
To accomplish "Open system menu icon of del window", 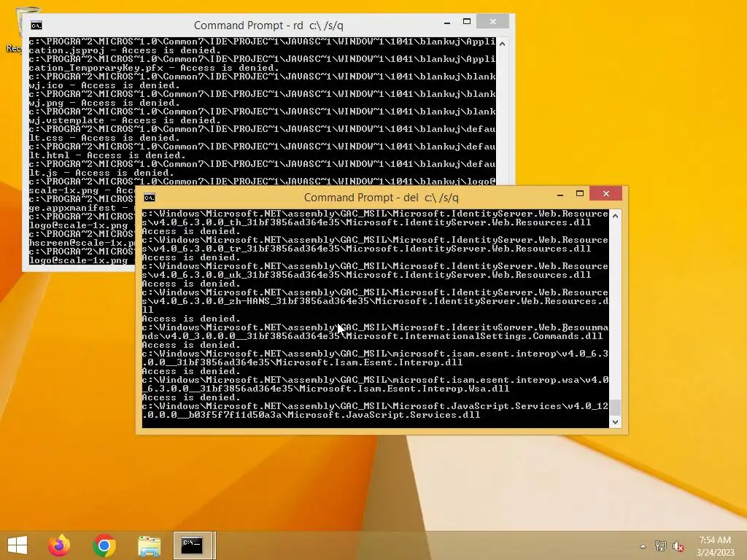I will [x=150, y=198].
